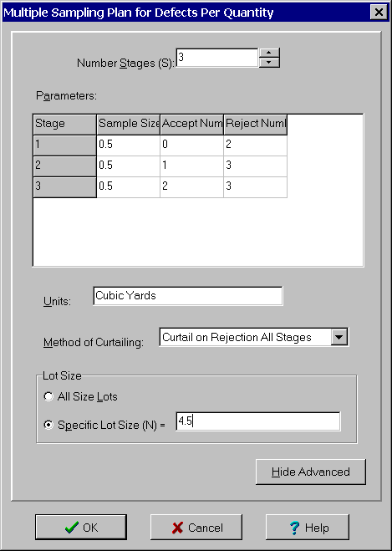Click the Units text field
The image size is (392, 551).
pos(188,296)
